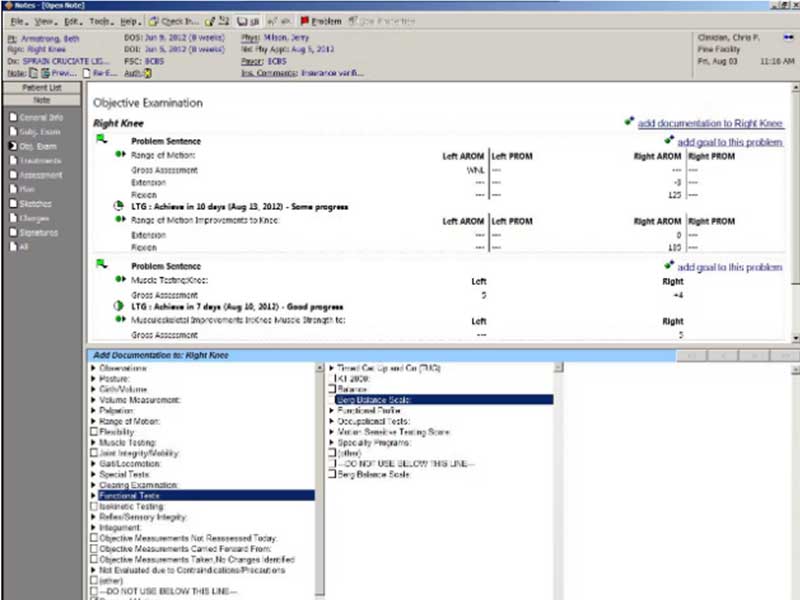Image resolution: width=800 pixels, height=600 pixels.
Task: Click green bullet icon beside Range of Motion
Action: tap(120, 154)
